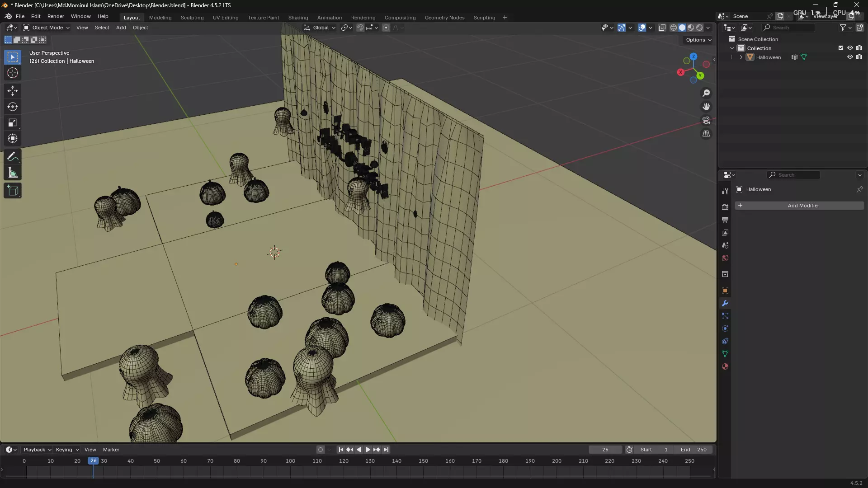Viewport: 868px width, 488px height.
Task: Choose the Measure tool
Action: (13, 173)
